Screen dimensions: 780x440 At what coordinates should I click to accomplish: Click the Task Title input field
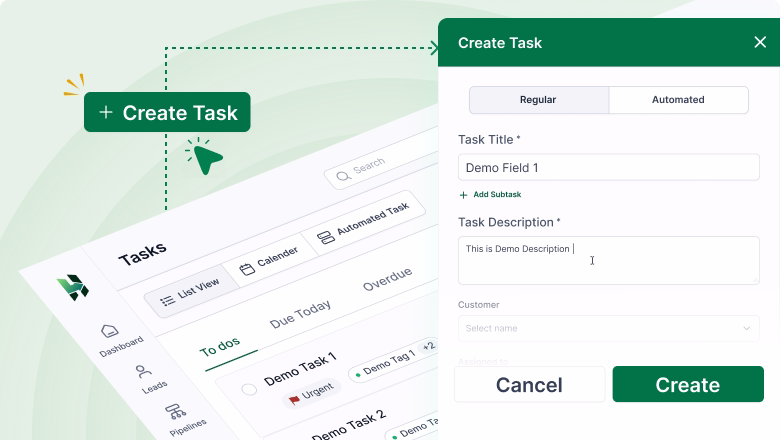[608, 168]
